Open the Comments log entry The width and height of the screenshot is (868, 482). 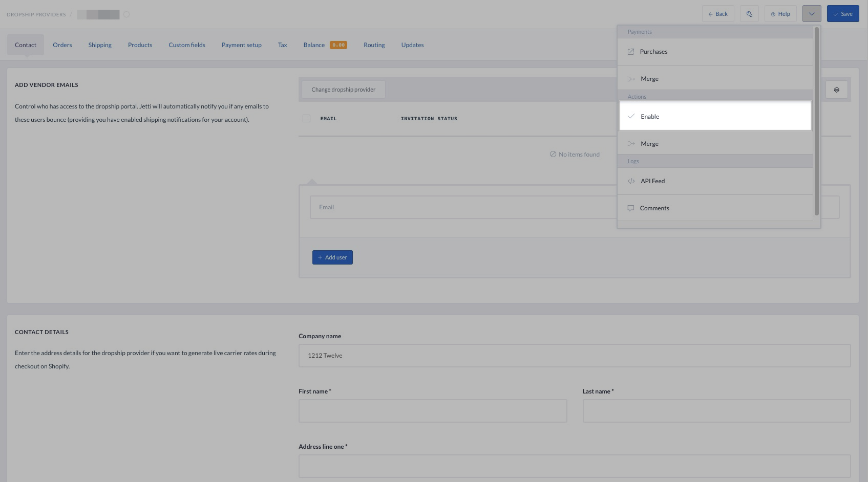point(715,208)
